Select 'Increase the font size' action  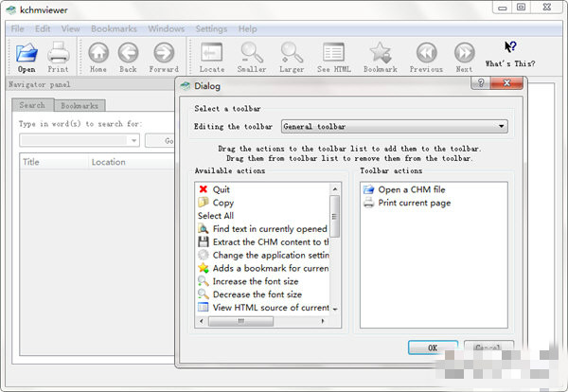pos(257,281)
